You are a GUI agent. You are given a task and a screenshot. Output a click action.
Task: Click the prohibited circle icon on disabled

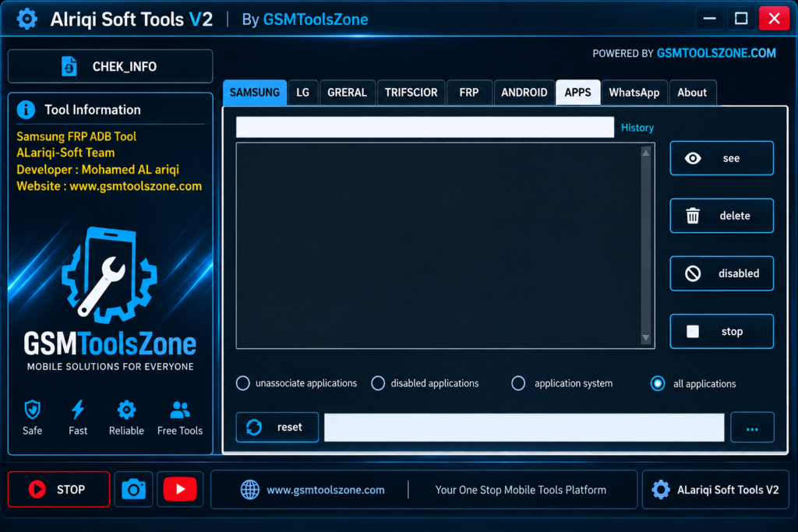point(693,273)
